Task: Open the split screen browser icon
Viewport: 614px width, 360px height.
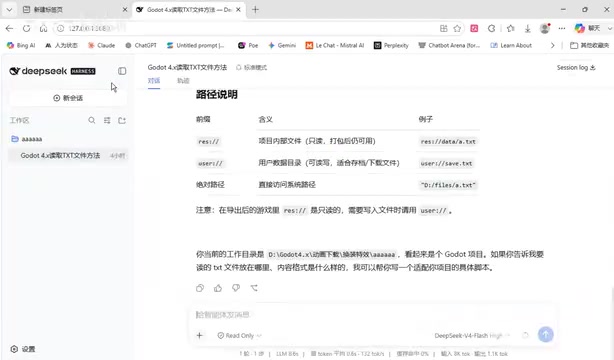Action: tap(443, 28)
